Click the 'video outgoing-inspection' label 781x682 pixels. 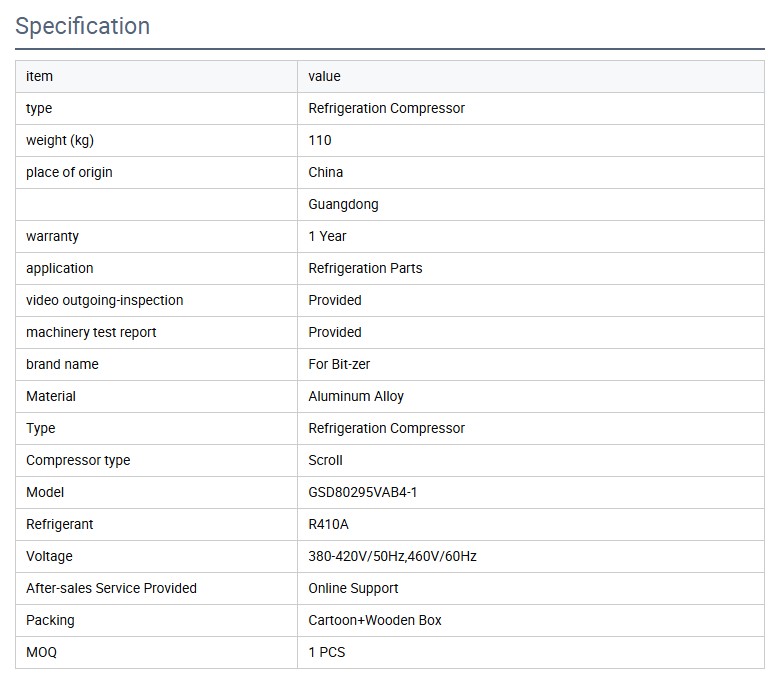click(105, 300)
